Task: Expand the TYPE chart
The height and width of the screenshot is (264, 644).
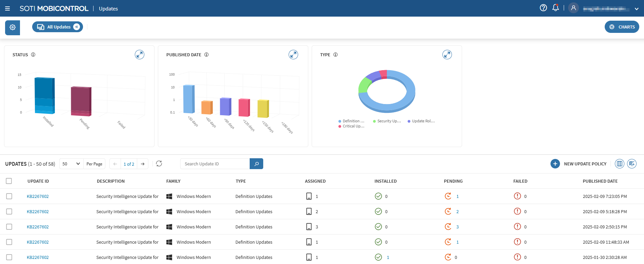Action: 447,55
